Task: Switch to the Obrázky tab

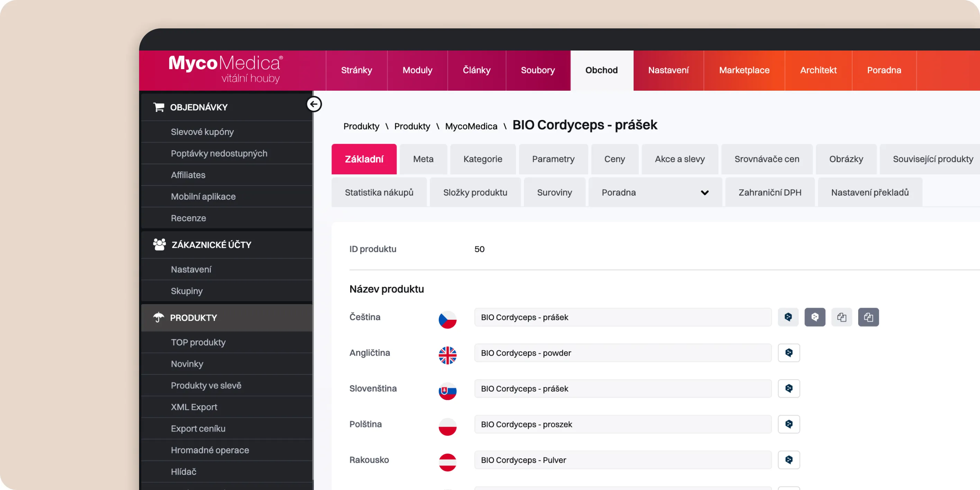Action: [846, 159]
